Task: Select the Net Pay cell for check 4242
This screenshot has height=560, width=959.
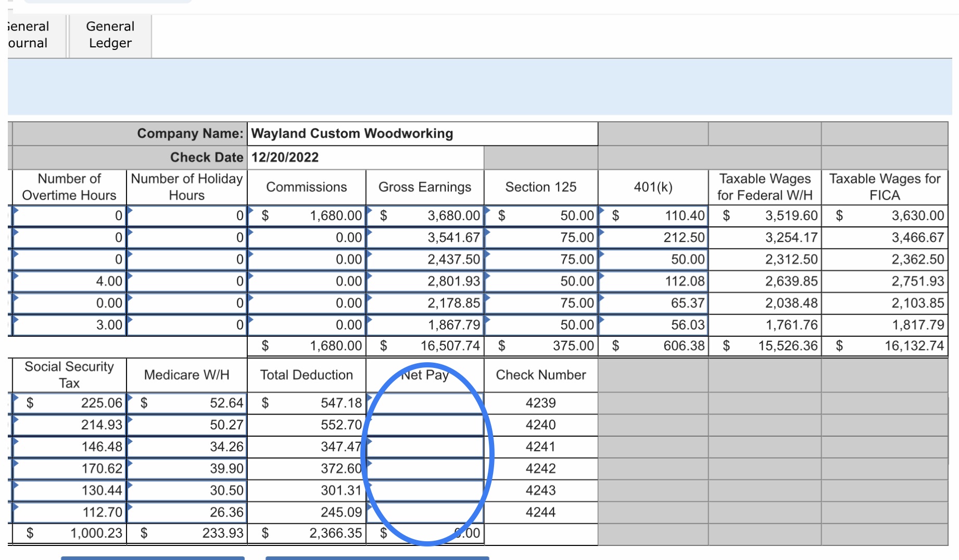Action: coord(425,468)
